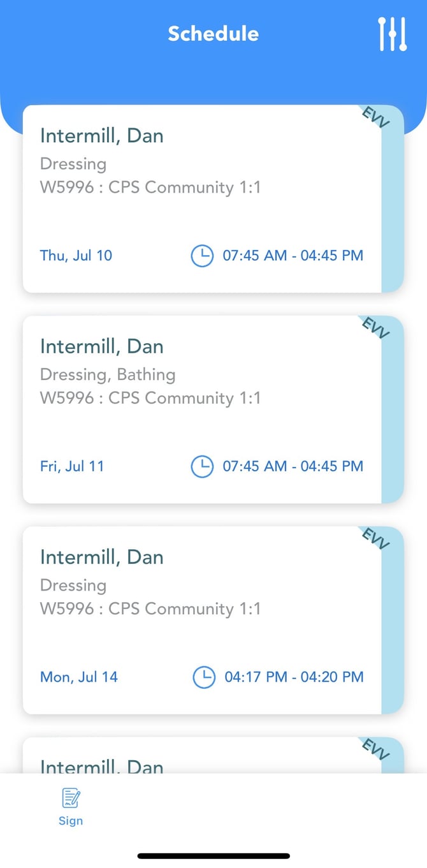Tap the Schedule header title
The width and height of the screenshot is (427, 868).
pyautogui.click(x=213, y=34)
